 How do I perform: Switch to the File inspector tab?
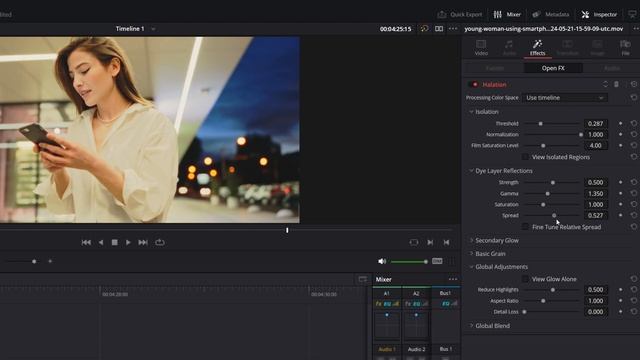point(625,48)
